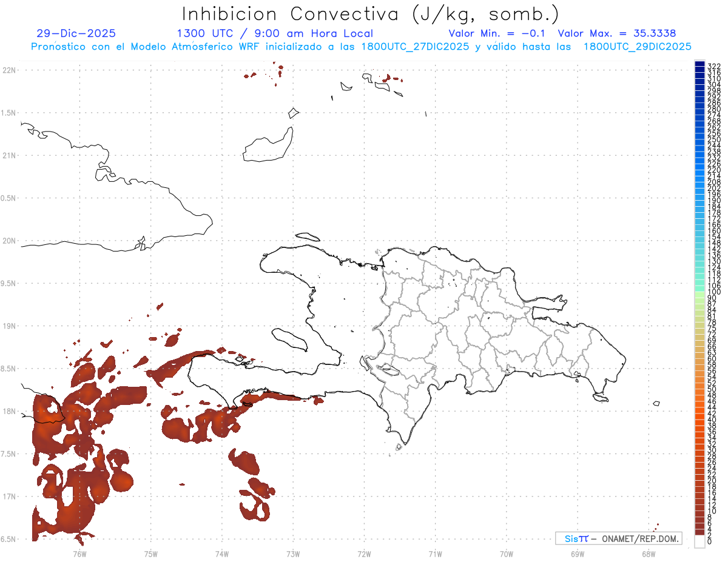Click the 'Sisπ – ONAMET/REP.DOM.' credit box
Image resolution: width=728 pixels, height=562 pixels.
click(618, 538)
